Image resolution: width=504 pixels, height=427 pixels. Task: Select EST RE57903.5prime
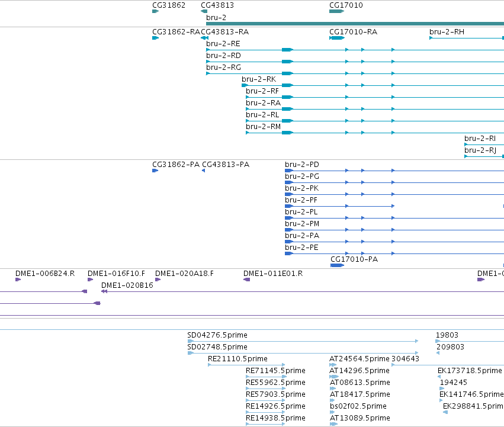pos(265,400)
